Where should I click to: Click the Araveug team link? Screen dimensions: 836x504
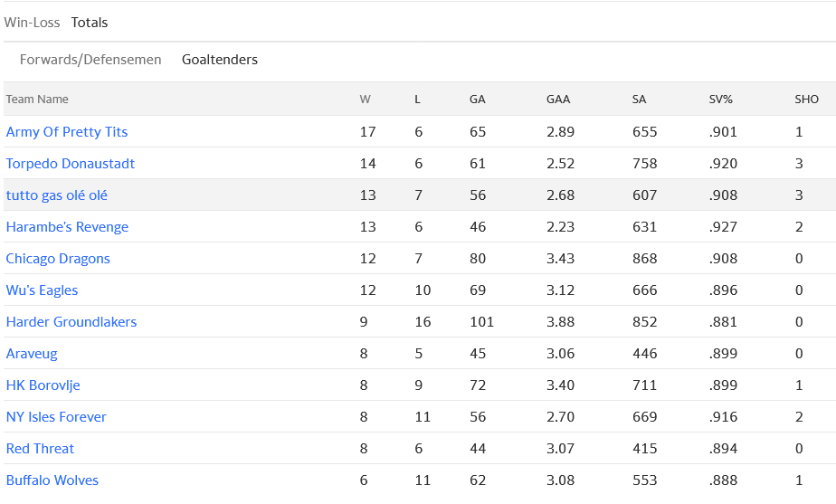tap(32, 354)
